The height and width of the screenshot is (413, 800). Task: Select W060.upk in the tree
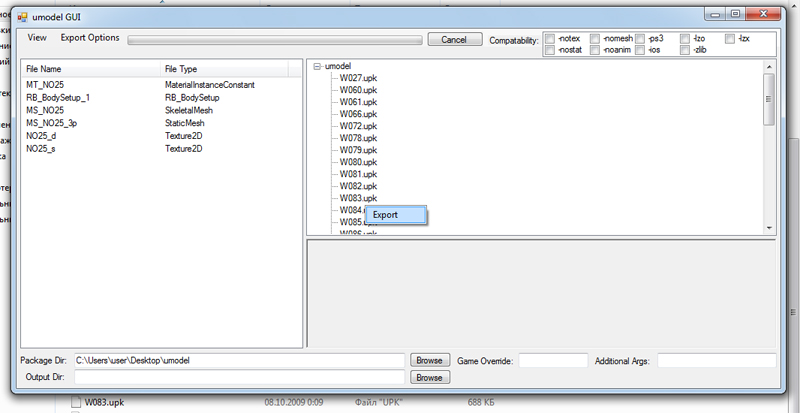coord(358,90)
